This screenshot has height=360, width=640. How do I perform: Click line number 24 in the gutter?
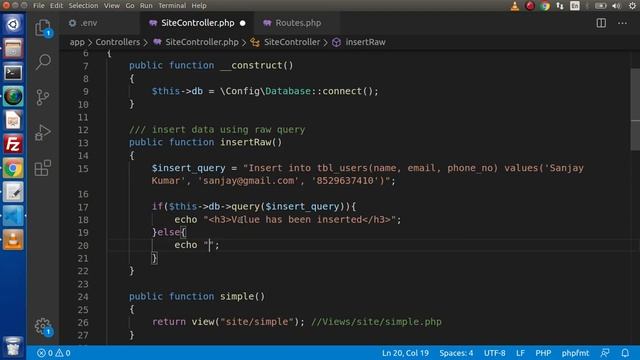83,296
